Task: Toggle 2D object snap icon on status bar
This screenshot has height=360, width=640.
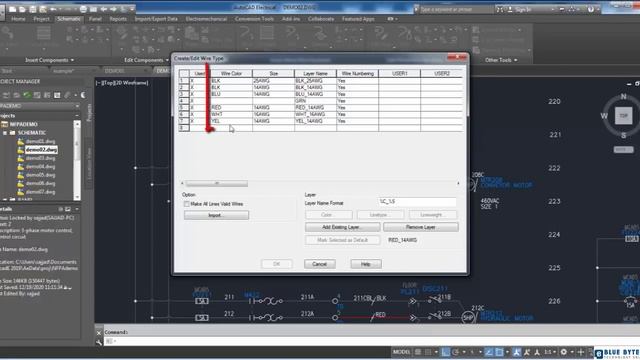Action: tap(499, 352)
